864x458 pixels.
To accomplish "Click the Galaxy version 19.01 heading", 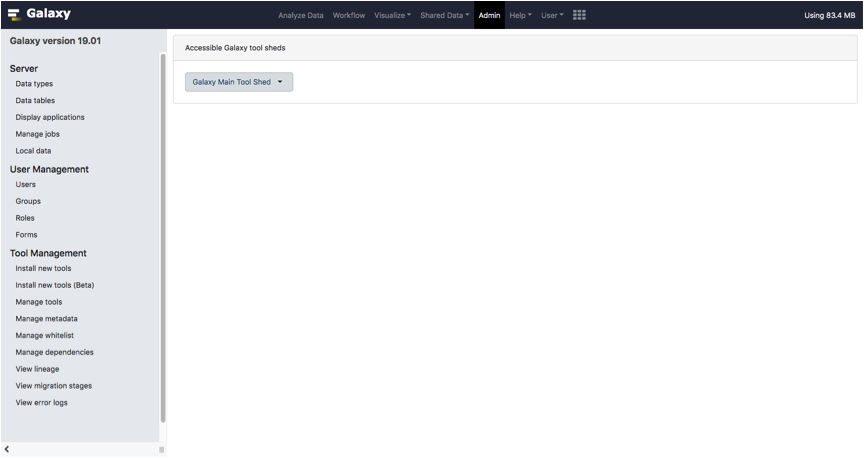I will (x=55, y=41).
